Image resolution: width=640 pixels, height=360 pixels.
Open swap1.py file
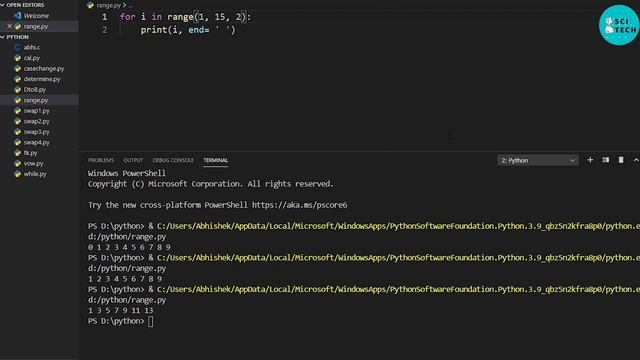(x=37, y=111)
